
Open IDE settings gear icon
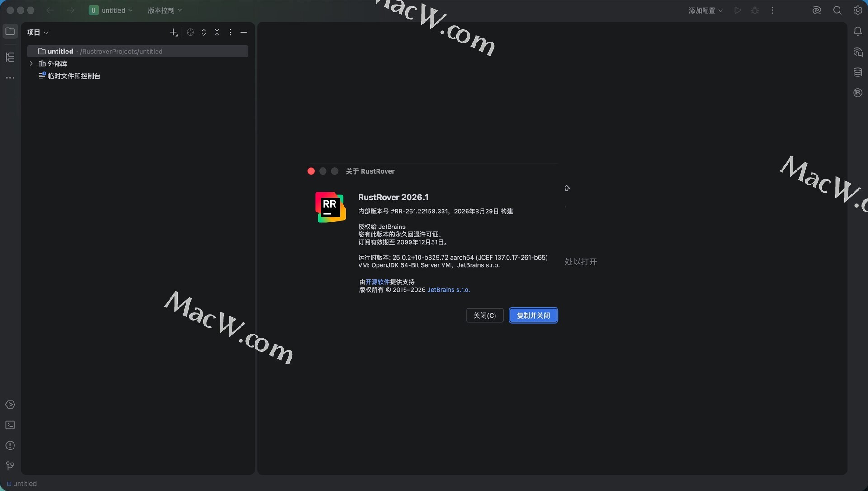click(858, 10)
